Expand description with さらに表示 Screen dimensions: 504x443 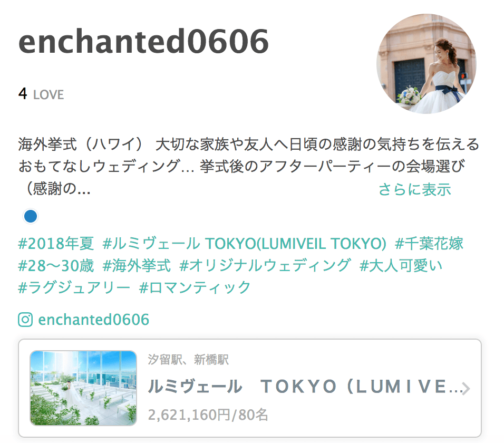click(x=415, y=189)
